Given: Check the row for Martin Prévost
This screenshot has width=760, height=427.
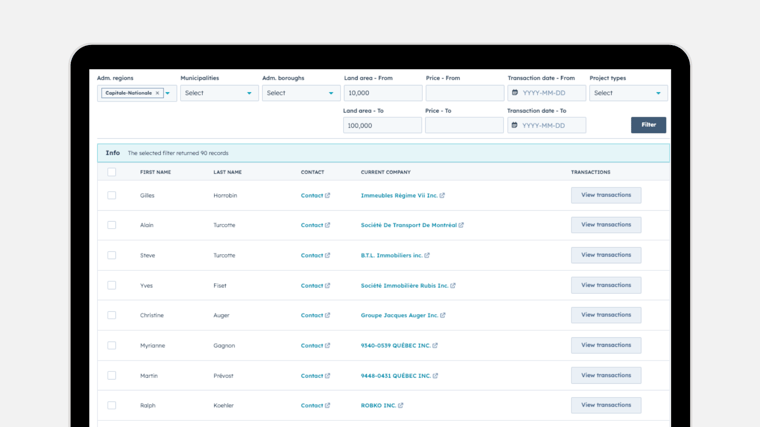Looking at the screenshot, I should 111,376.
